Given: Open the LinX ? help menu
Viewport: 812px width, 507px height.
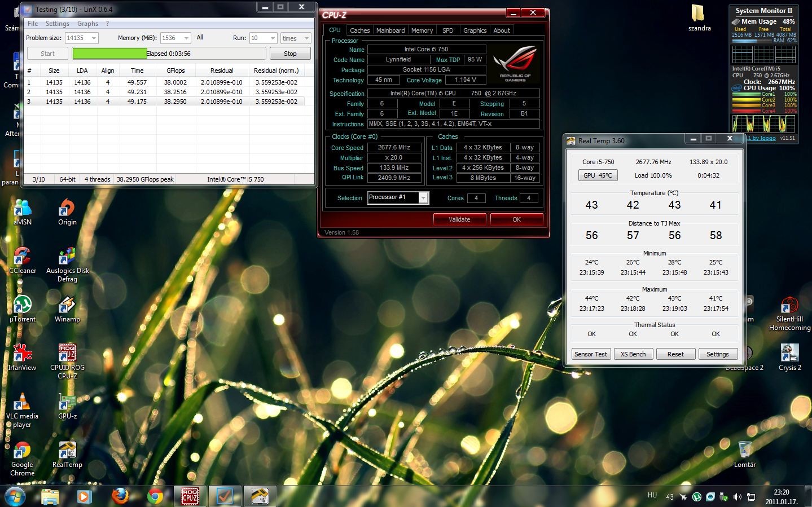Looking at the screenshot, I should click(107, 24).
